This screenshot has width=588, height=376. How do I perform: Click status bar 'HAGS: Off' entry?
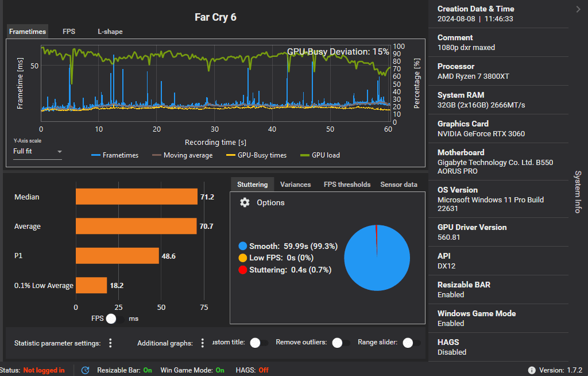tap(252, 370)
